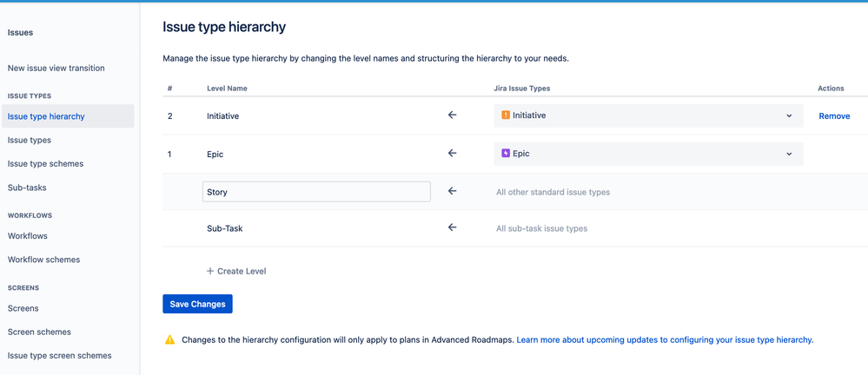This screenshot has width=868, height=375.
Task: Remove the Initiative hierarchy level
Action: pos(834,116)
